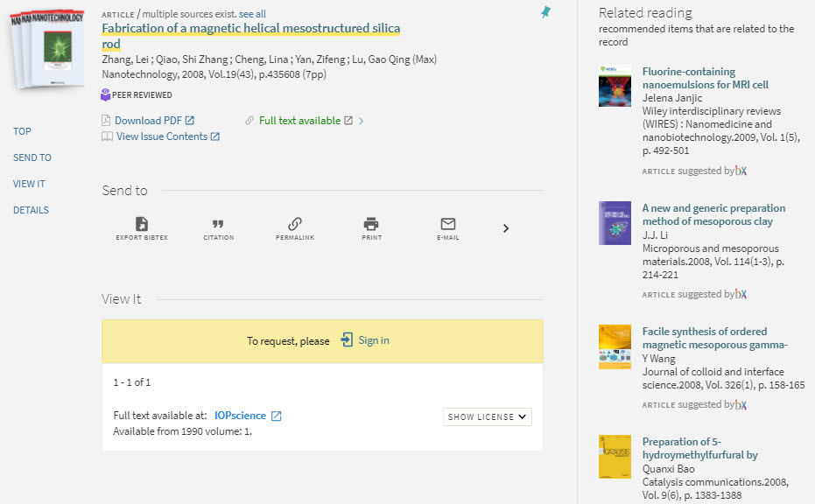Sign in to request the item
Screen dimensions: 815x504
(371, 340)
